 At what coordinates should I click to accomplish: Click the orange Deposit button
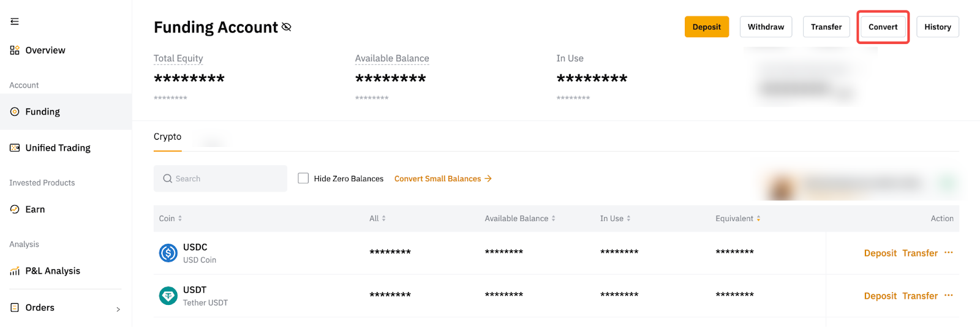706,27
